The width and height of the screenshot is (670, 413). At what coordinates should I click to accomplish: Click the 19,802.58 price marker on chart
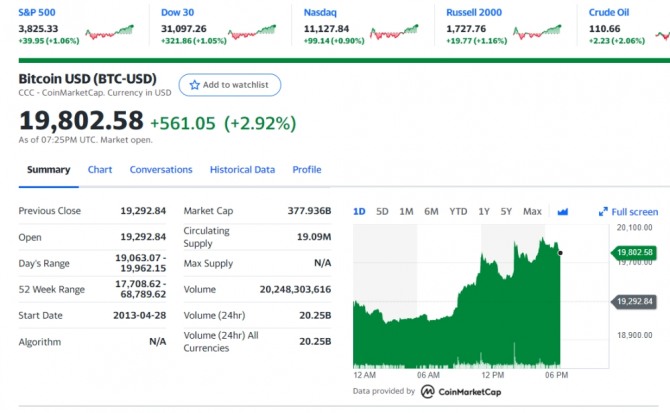[634, 252]
